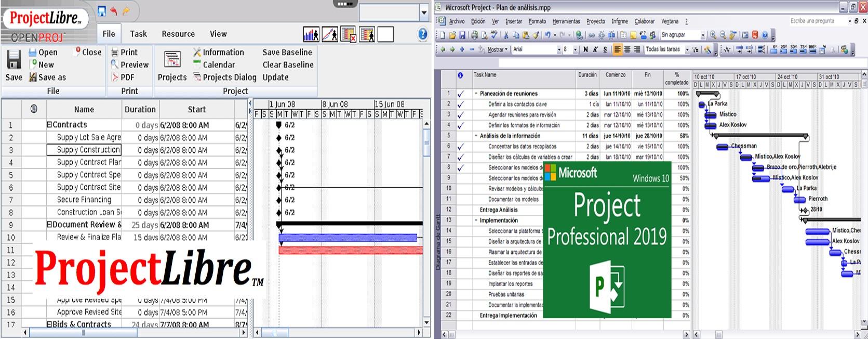The image size is (868, 339).
Task: Click the table with red X icon
Action: click(349, 34)
